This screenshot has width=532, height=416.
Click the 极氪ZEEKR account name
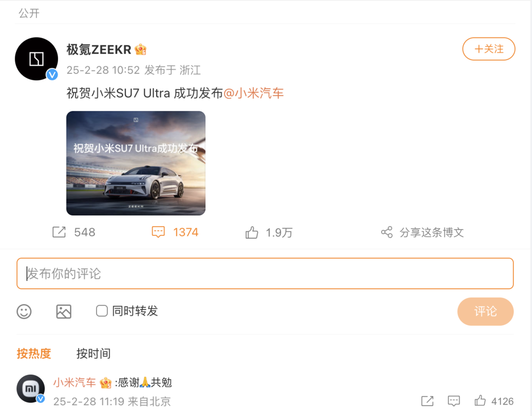pos(99,50)
